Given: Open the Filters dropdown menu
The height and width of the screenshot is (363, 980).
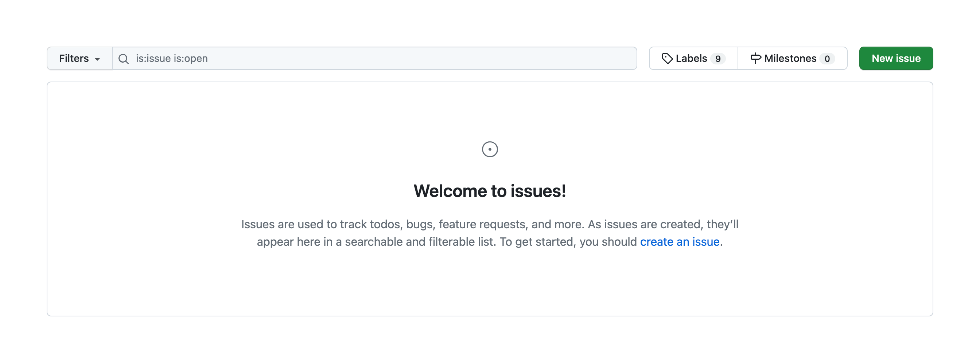Looking at the screenshot, I should (79, 58).
